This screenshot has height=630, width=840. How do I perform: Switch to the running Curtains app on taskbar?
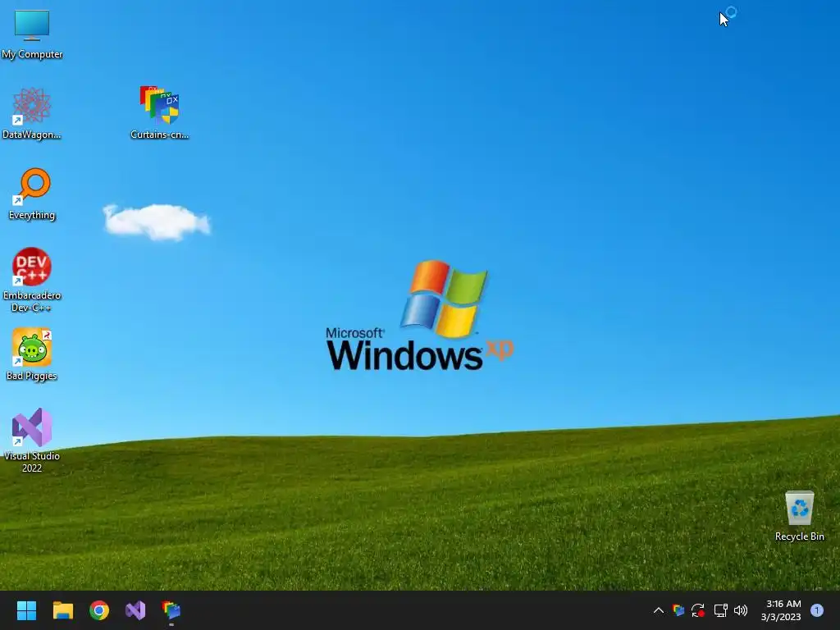point(171,610)
